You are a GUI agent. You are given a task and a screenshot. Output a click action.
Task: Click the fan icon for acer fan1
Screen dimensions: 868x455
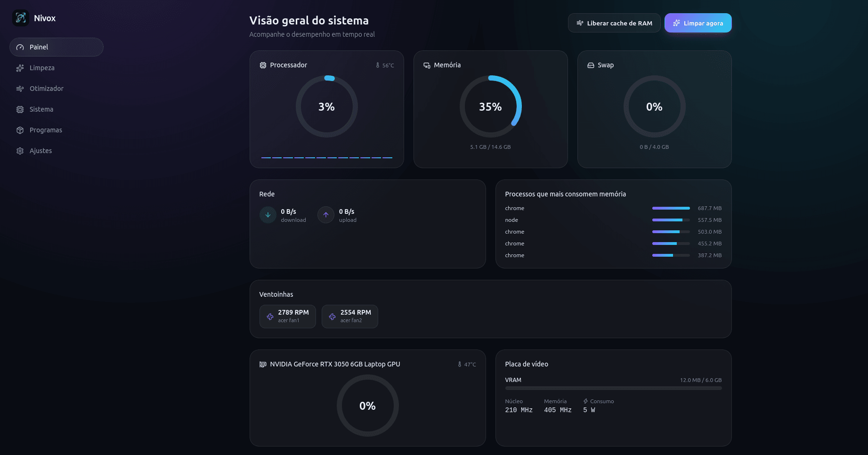tap(270, 317)
